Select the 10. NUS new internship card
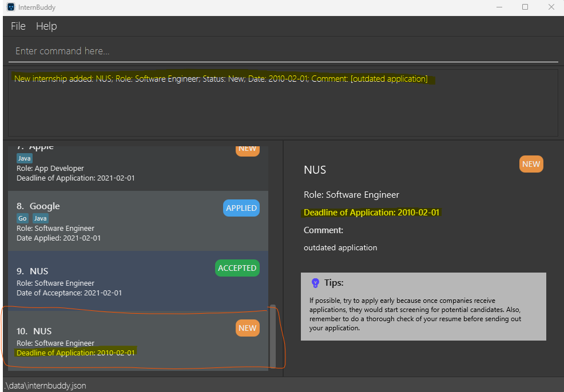564x392 pixels. coord(138,341)
